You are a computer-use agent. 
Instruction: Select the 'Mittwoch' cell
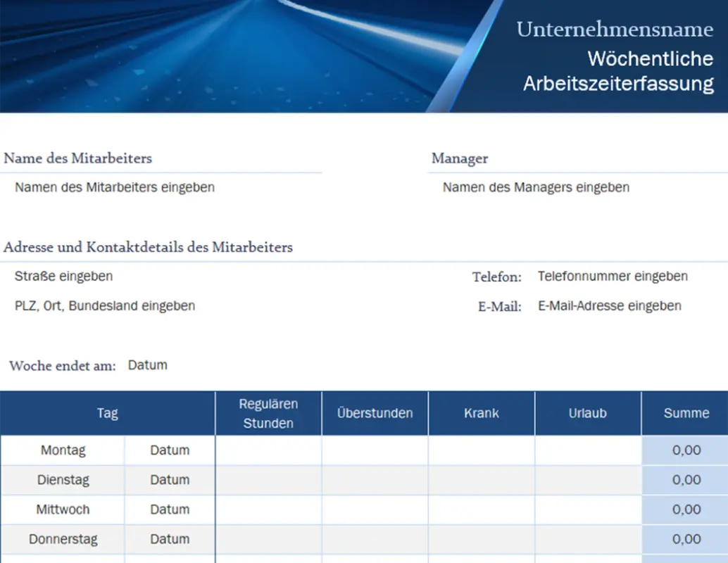[63, 510]
